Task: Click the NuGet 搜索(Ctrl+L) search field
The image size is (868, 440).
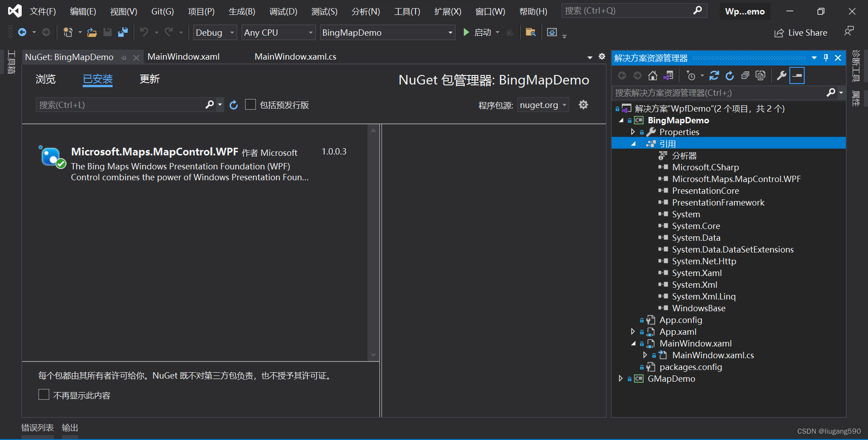Action: [x=120, y=105]
